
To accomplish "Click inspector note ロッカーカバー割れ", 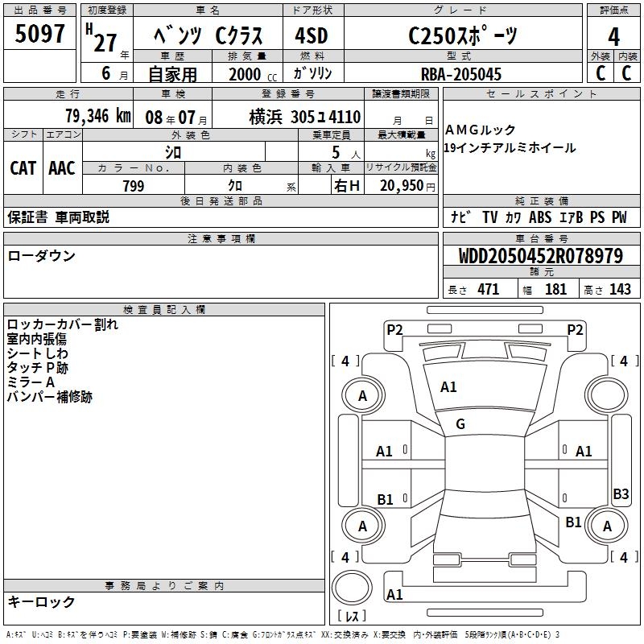I will click(x=63, y=324).
